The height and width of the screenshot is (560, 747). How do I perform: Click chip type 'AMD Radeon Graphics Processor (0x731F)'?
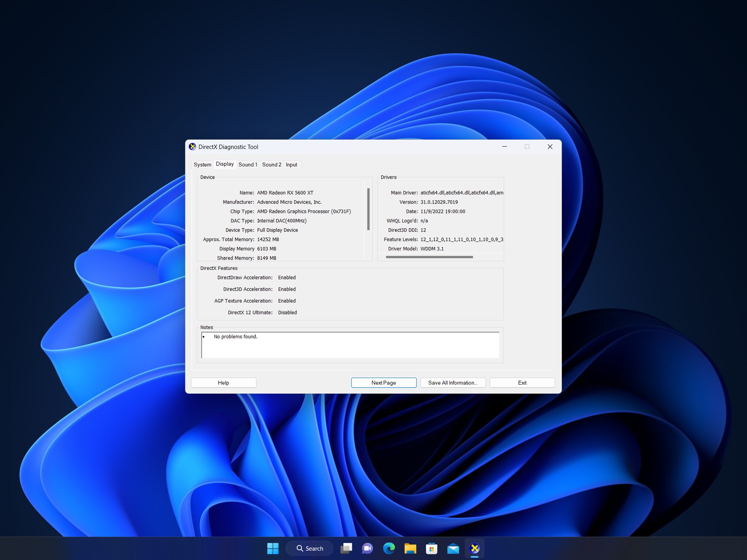click(304, 211)
